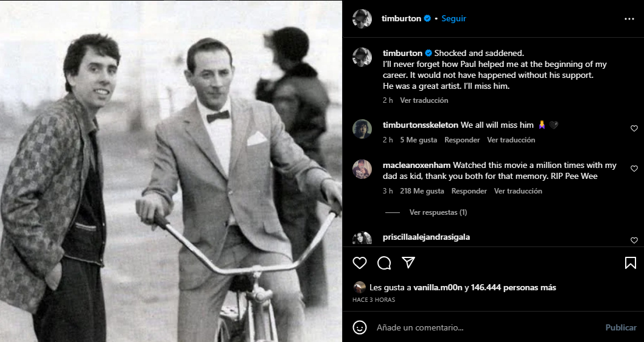Open the emoji picker smiley icon
Image resolution: width=644 pixels, height=342 pixels.
[x=360, y=327]
